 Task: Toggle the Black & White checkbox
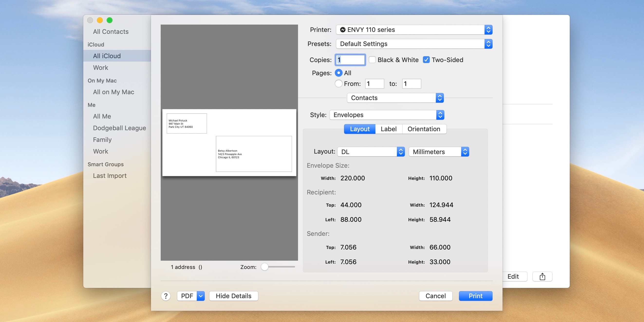coord(372,59)
